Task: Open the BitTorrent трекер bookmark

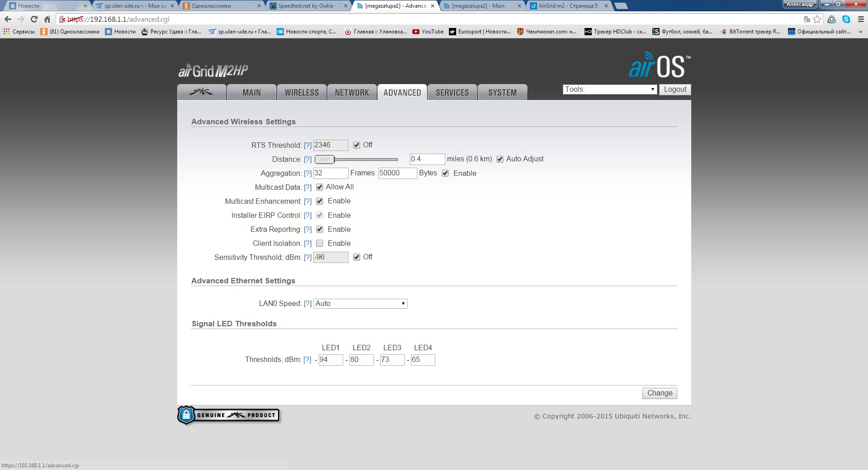Action: [750, 32]
